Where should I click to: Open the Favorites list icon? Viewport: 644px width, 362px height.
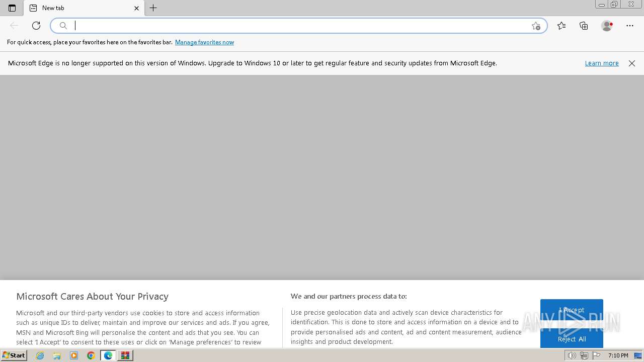[561, 26]
